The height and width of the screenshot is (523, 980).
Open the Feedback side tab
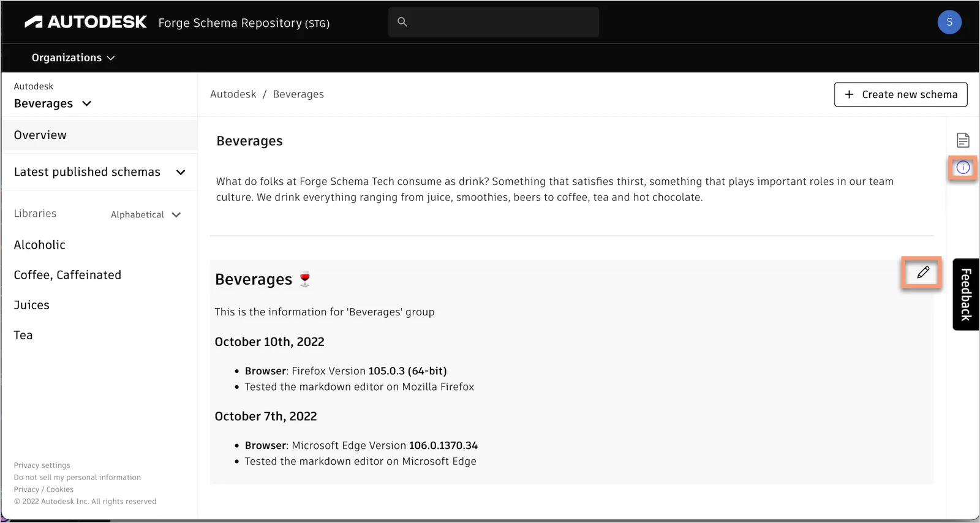966,295
